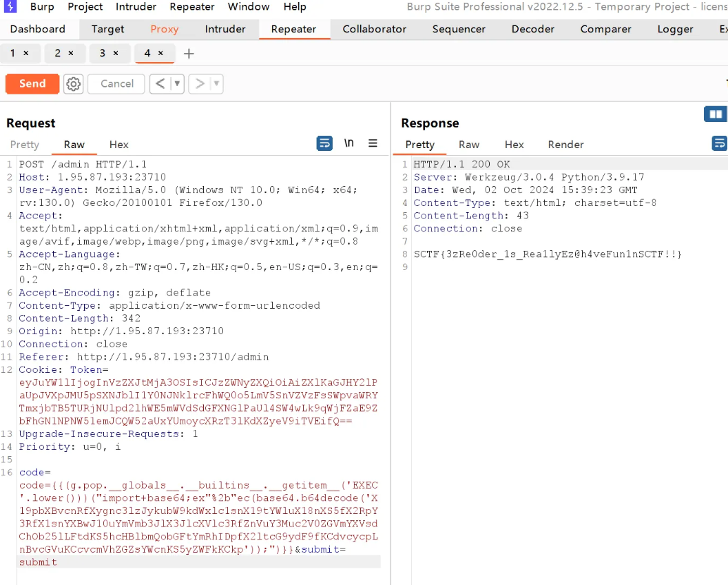Image resolution: width=728 pixels, height=585 pixels.
Task: Switch to the Collaborator tab
Action: click(x=375, y=29)
